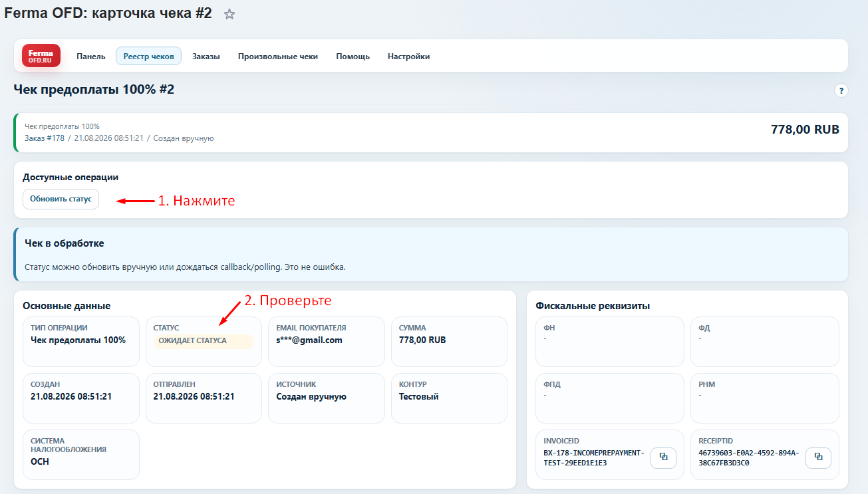Viewport: 868px width, 494px height.
Task: Click the tax system value ОСН
Action: point(40,461)
